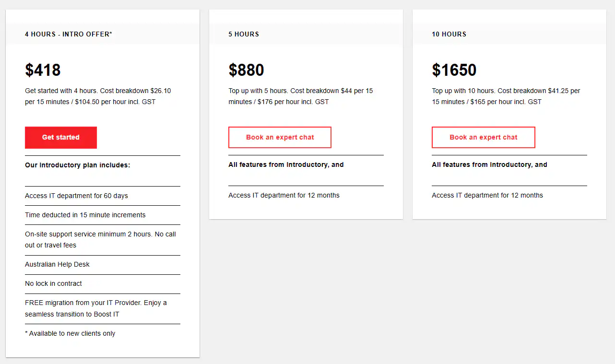This screenshot has width=615, height=364.
Task: Select the 4 HOURS - INTRO OFFER plan header
Action: click(68, 34)
